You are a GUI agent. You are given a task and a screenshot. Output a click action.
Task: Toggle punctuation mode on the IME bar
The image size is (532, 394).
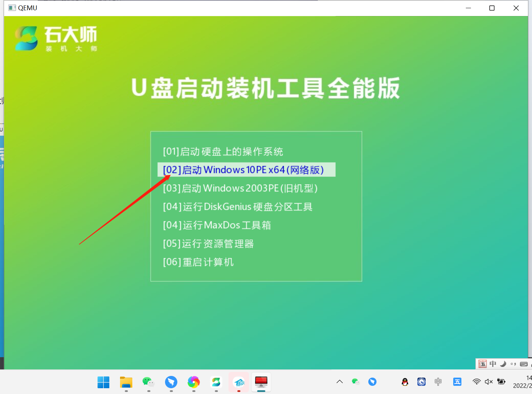513,364
